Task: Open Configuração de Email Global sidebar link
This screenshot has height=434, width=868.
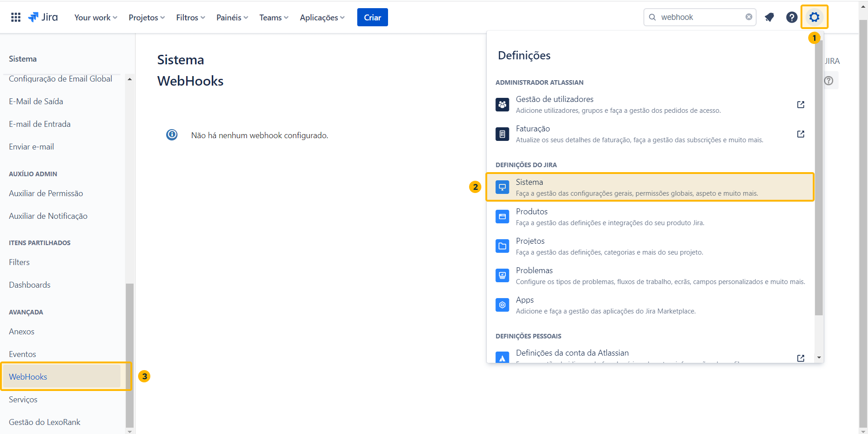Action: coord(61,79)
